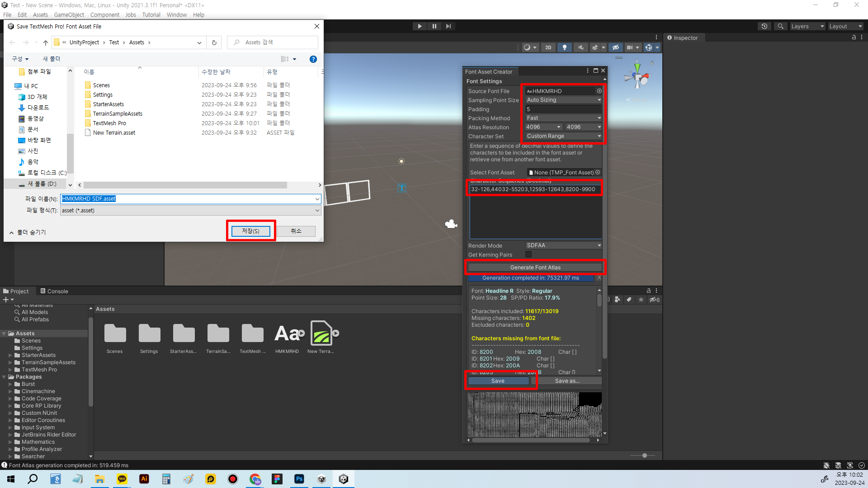Open the Component menu

coord(105,14)
